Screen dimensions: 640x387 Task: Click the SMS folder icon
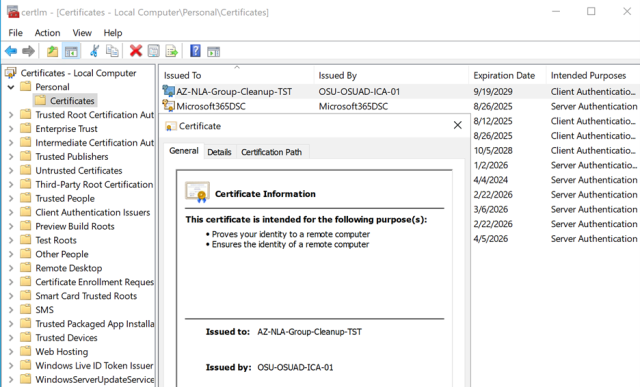point(26,309)
